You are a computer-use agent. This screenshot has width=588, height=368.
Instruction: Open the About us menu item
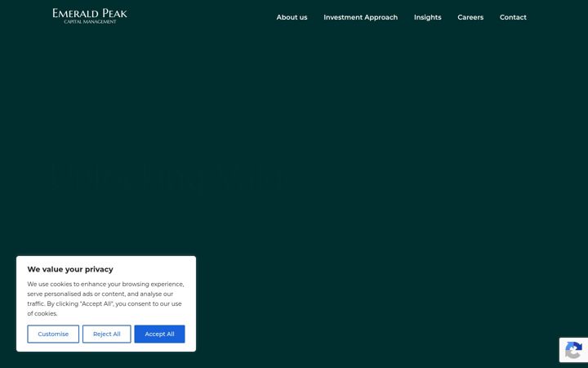[292, 17]
